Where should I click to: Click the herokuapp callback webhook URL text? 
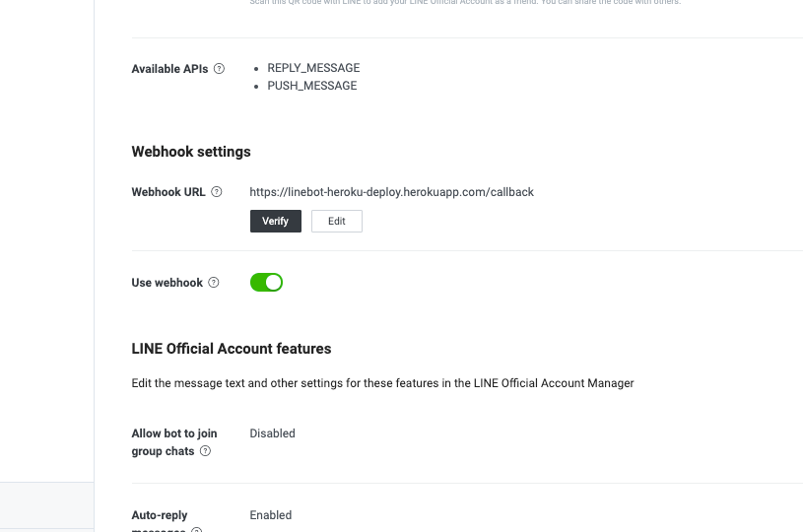[391, 192]
